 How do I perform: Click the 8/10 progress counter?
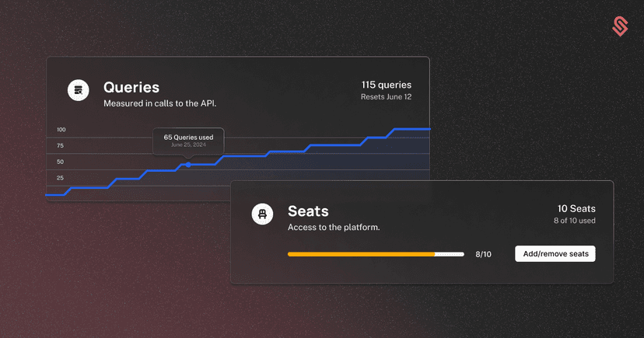(x=484, y=254)
